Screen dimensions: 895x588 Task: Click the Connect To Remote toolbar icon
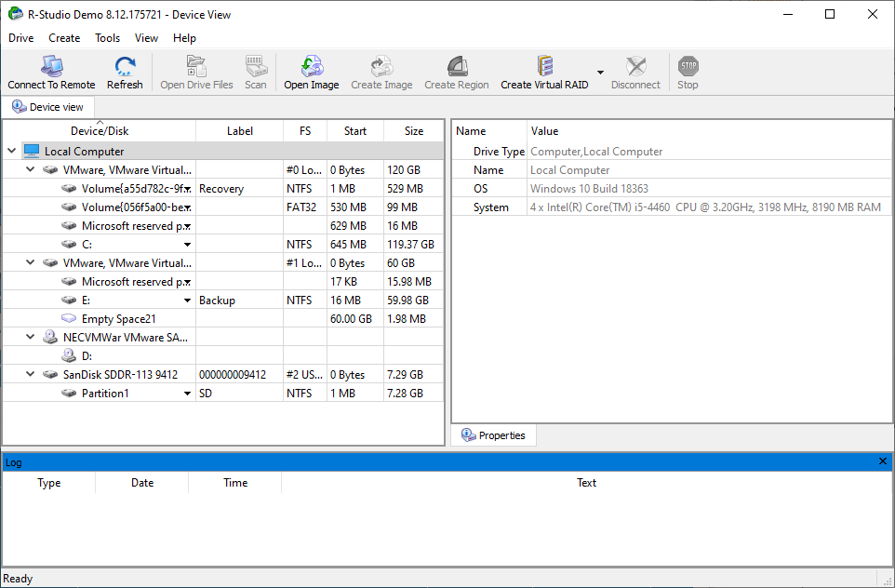click(x=51, y=66)
